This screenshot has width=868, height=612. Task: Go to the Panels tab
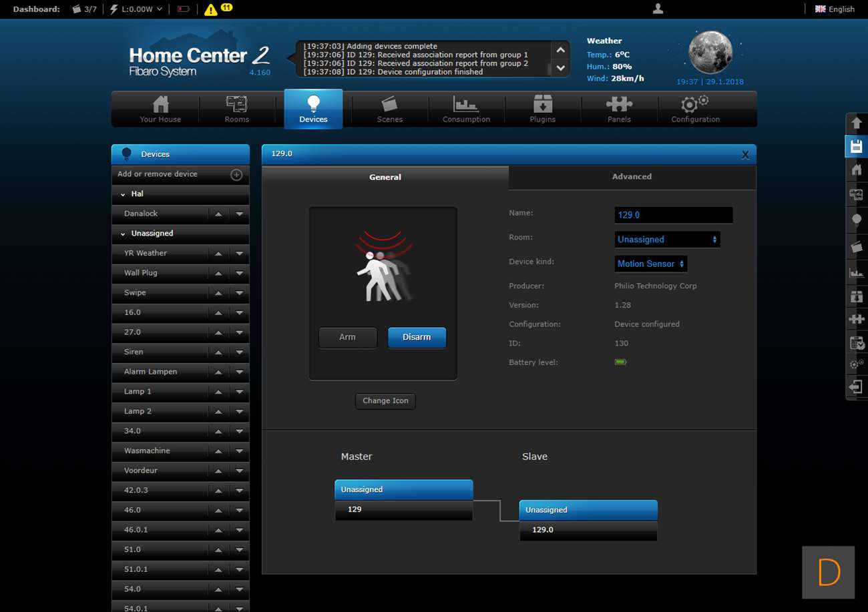pos(619,109)
